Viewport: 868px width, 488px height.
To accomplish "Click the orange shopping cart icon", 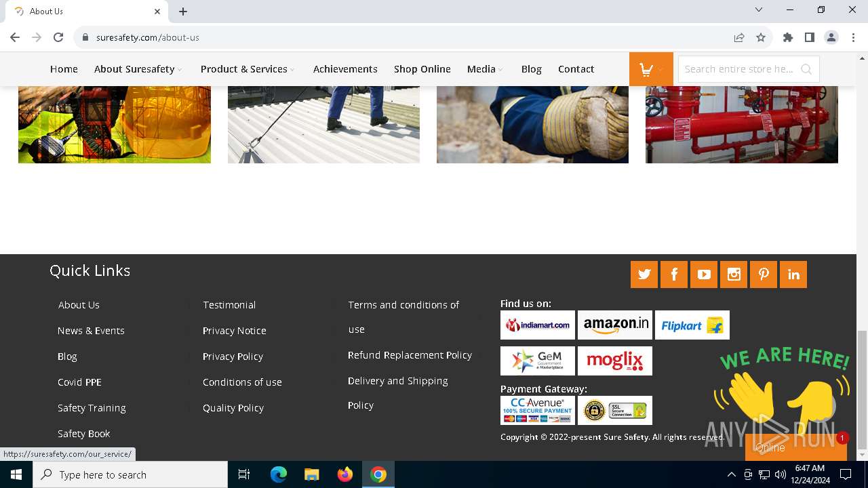I will pos(646,69).
